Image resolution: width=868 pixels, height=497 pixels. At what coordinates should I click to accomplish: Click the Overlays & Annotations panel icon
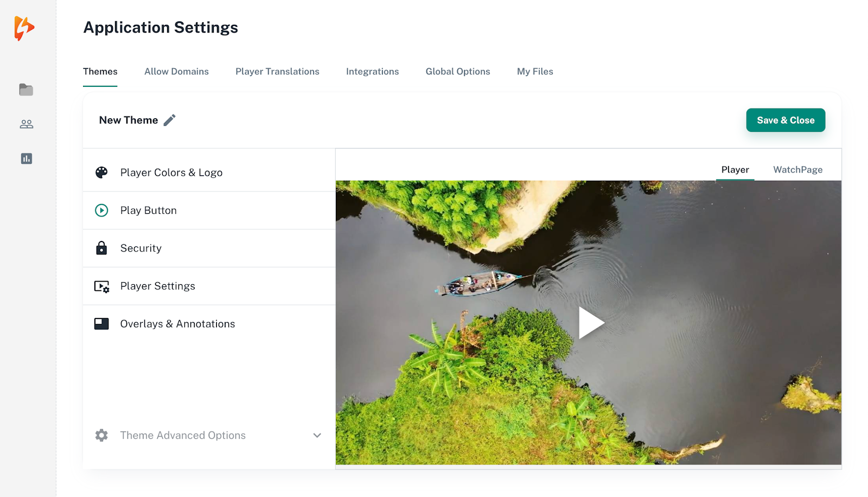pos(101,323)
